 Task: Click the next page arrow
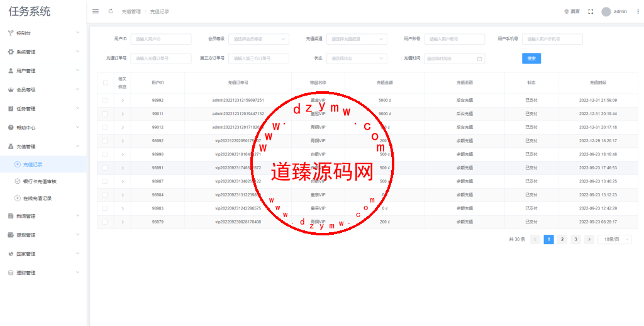(589, 239)
